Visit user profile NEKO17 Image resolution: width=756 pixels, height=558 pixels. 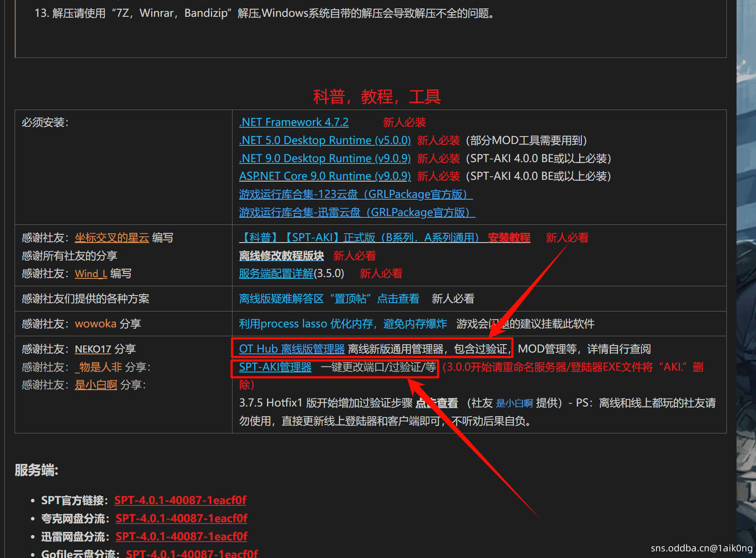(93, 349)
